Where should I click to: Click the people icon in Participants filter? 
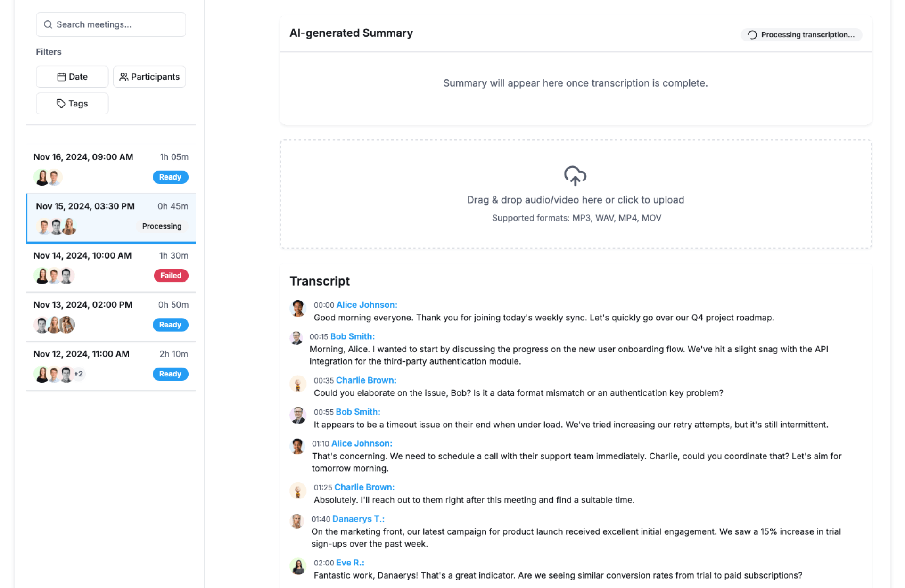point(123,77)
